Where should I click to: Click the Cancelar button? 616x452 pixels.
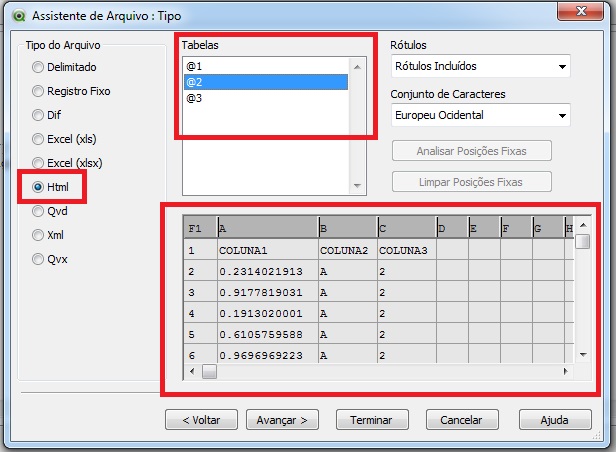[462, 420]
